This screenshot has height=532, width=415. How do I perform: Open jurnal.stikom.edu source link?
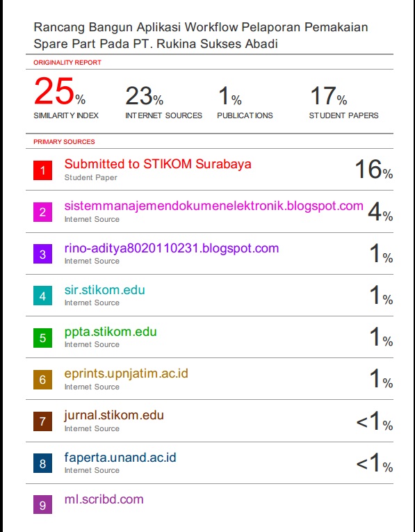tap(114, 416)
